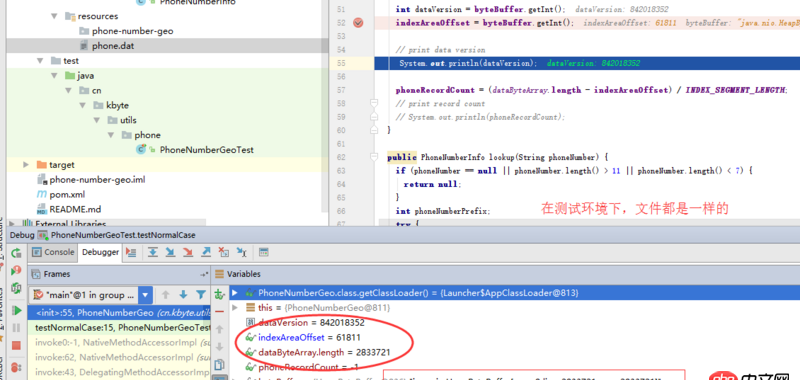Expand the 'this' variable node
Image resolution: width=800 pixels, height=380 pixels.
(235, 308)
